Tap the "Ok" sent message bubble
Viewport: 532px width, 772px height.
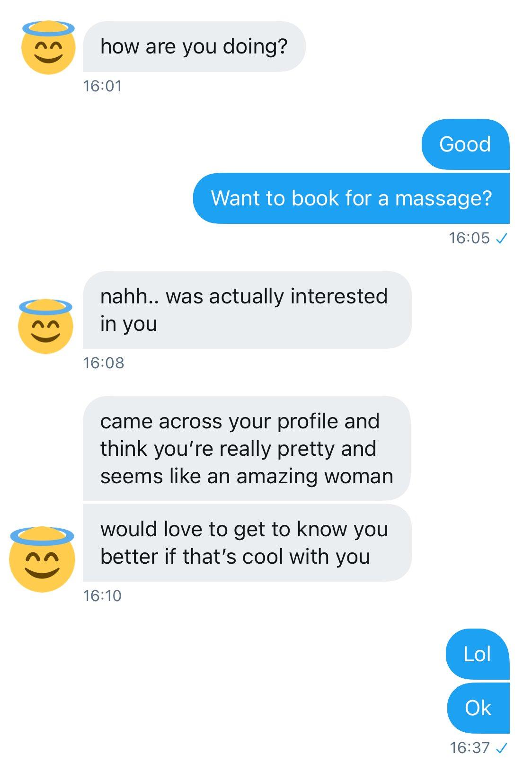(x=478, y=708)
